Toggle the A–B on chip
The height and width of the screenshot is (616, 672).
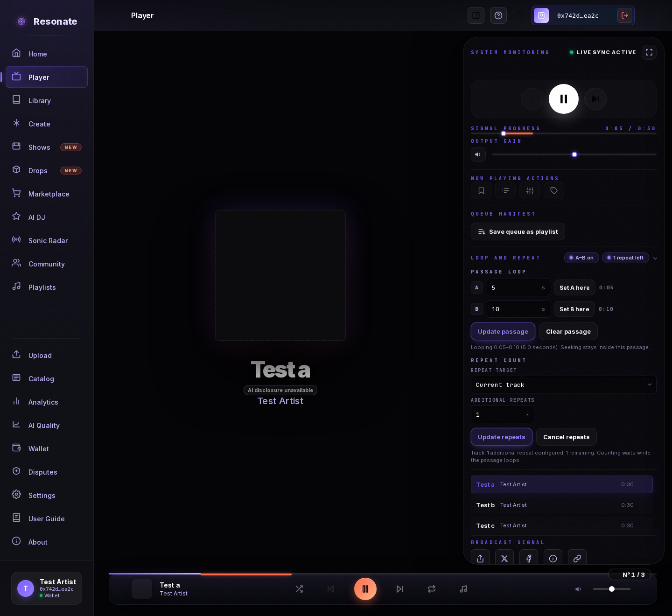click(581, 258)
